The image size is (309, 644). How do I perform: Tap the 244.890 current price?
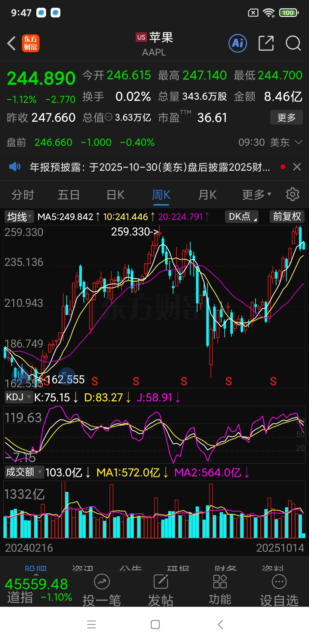coord(41,78)
